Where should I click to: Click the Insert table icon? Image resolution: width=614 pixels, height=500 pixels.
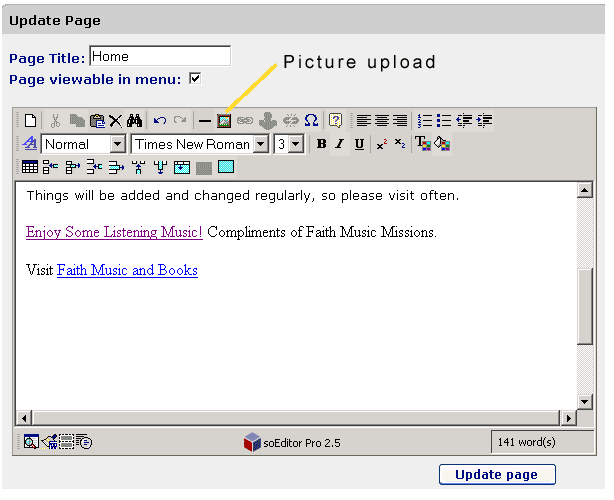(x=30, y=167)
